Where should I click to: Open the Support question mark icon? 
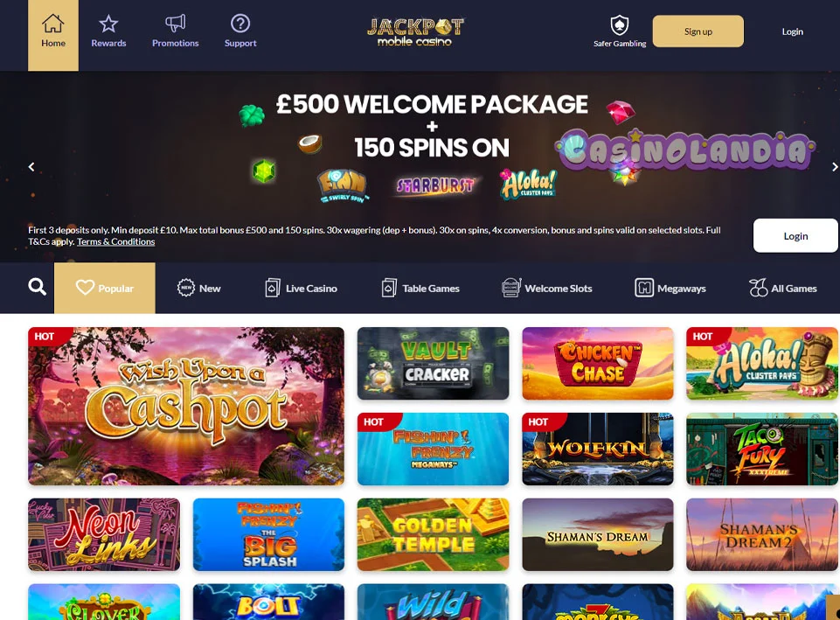tap(240, 23)
